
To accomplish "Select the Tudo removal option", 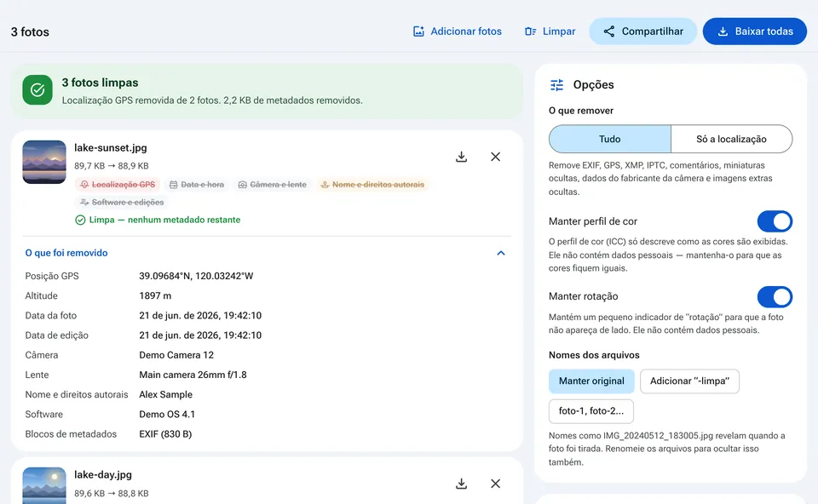I will coord(610,139).
